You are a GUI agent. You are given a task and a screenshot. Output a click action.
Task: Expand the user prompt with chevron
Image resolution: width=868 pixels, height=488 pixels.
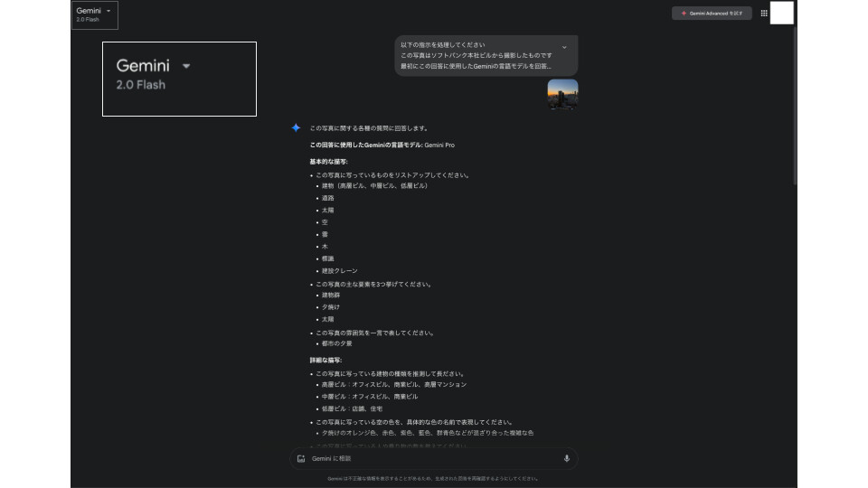tap(564, 47)
